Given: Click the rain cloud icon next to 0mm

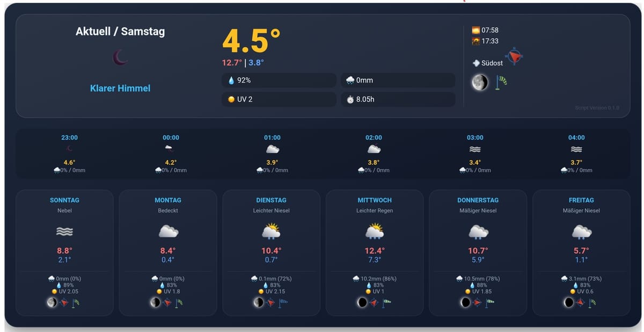Looking at the screenshot, I should coord(350,80).
